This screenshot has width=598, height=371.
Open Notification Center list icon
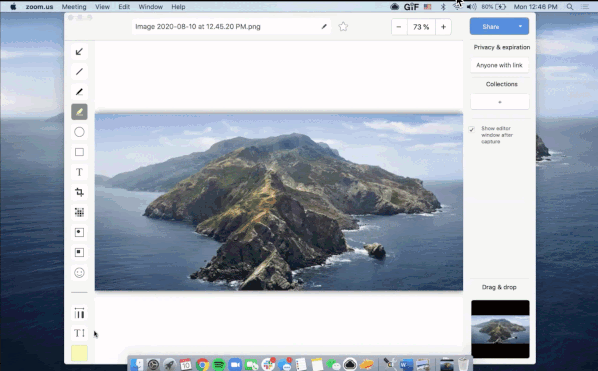[585, 6]
